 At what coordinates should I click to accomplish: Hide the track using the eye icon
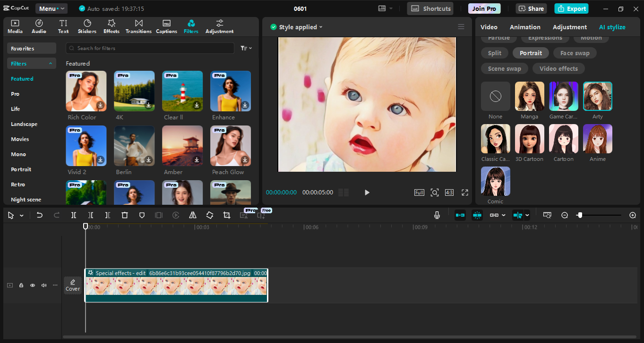[x=32, y=285]
